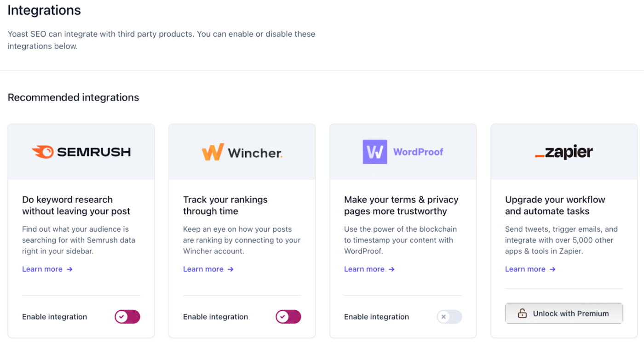Screen dimensions: 644x343
Task: Click the Zapier logo
Action: click(564, 152)
